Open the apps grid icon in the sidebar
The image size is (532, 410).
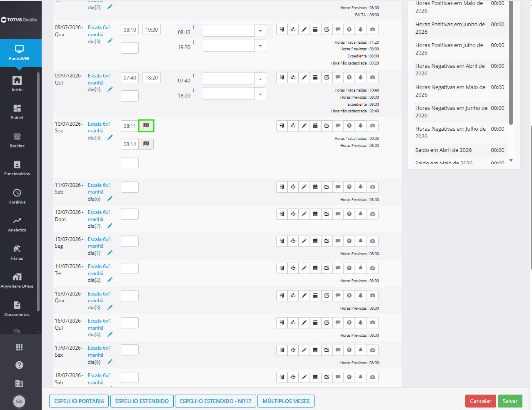[19, 347]
